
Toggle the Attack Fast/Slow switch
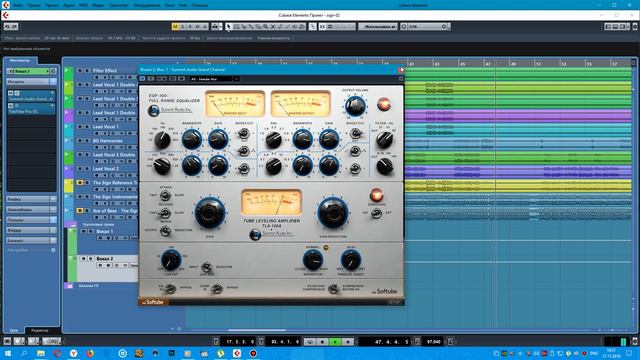pos(166,195)
